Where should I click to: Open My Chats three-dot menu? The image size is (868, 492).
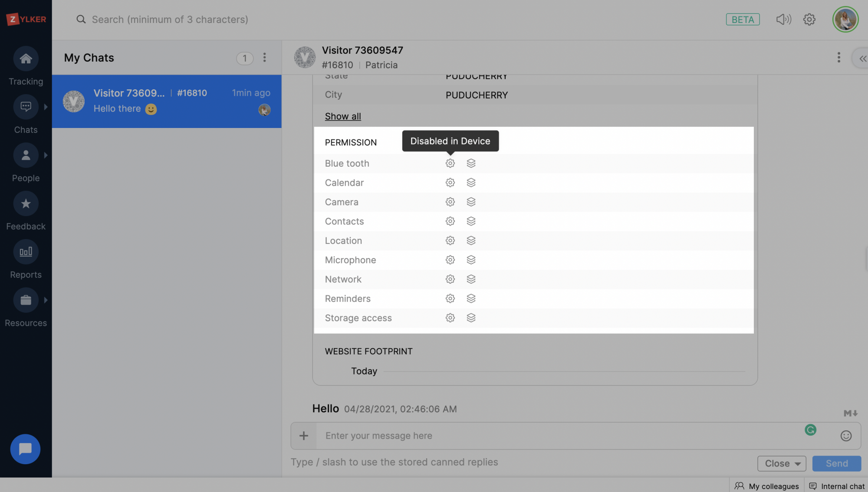pos(264,58)
